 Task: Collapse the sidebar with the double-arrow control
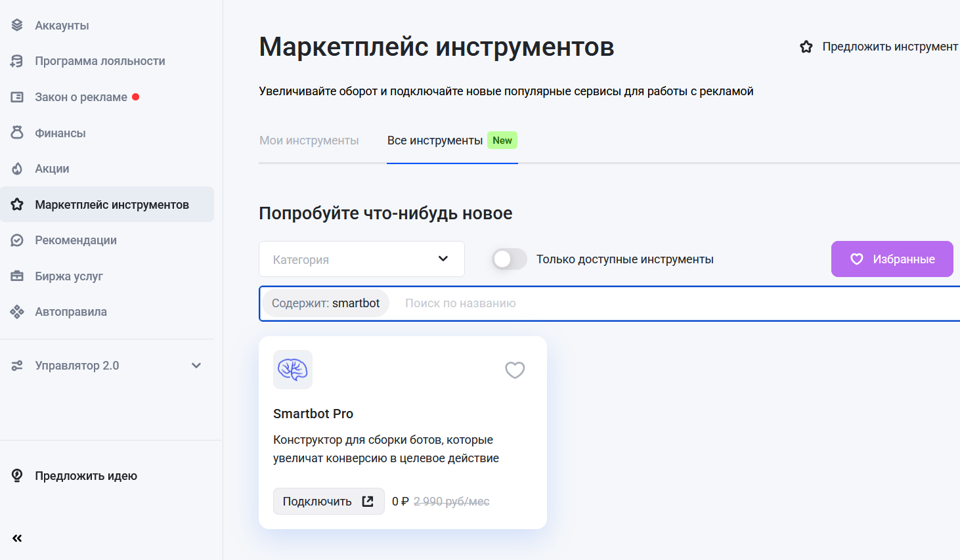pos(16,538)
